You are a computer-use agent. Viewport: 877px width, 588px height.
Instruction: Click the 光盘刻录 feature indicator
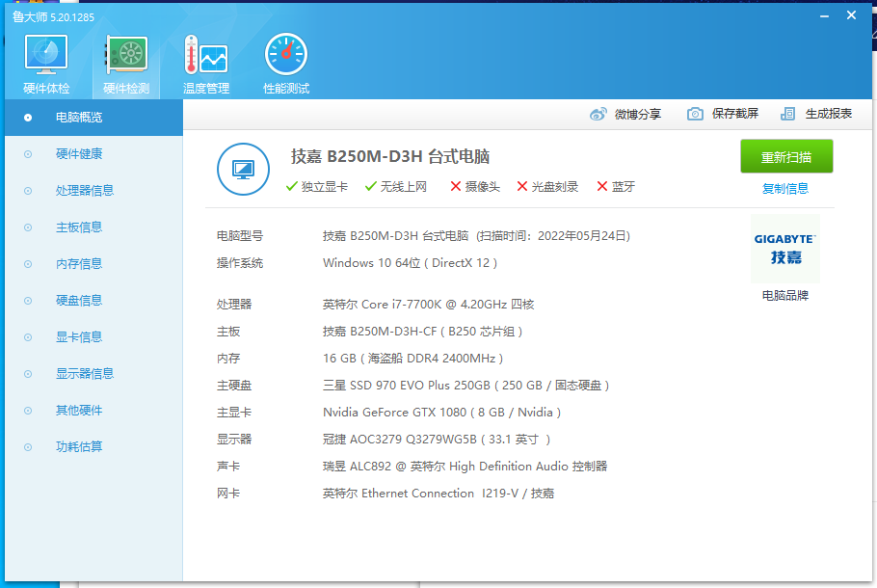pyautogui.click(x=547, y=187)
